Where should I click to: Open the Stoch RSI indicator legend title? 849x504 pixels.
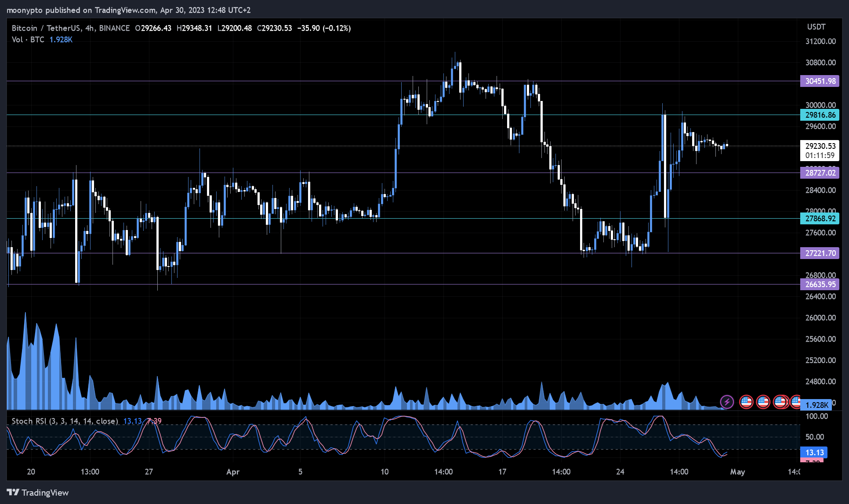(65, 421)
